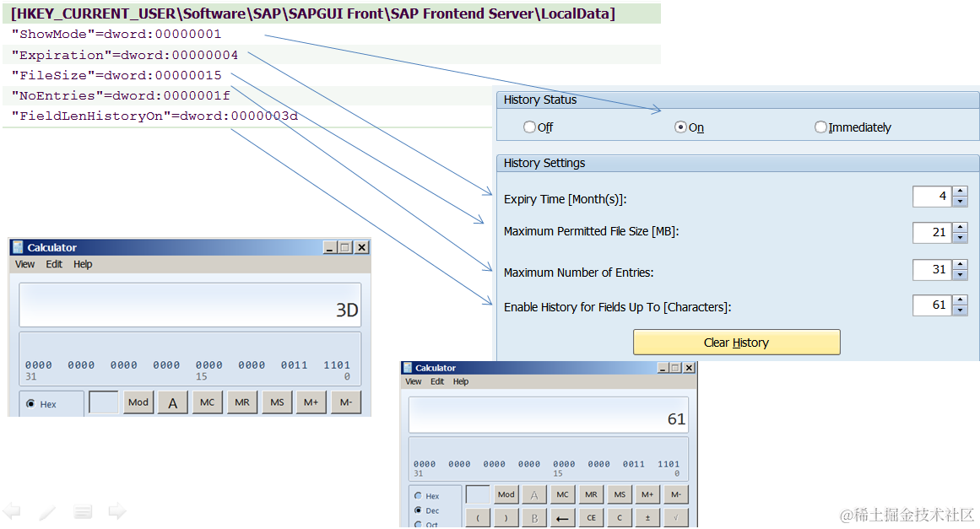Click Mod in the 61 calculator
Image resolution: width=980 pixels, height=529 pixels.
pyautogui.click(x=506, y=494)
